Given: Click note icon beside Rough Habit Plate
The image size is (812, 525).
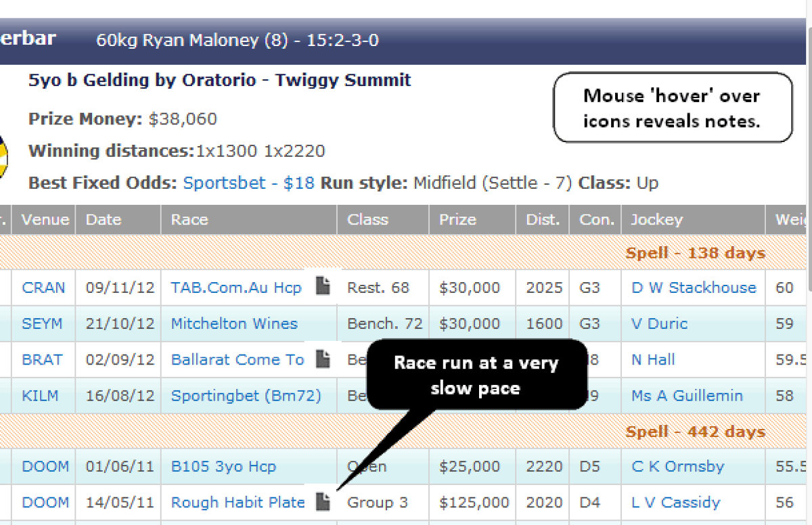Looking at the screenshot, I should [323, 502].
